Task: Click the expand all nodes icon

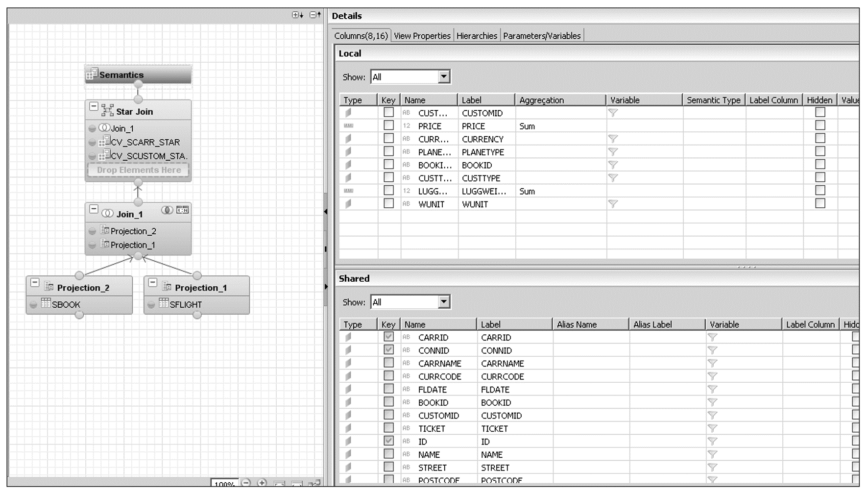Action: [x=298, y=15]
